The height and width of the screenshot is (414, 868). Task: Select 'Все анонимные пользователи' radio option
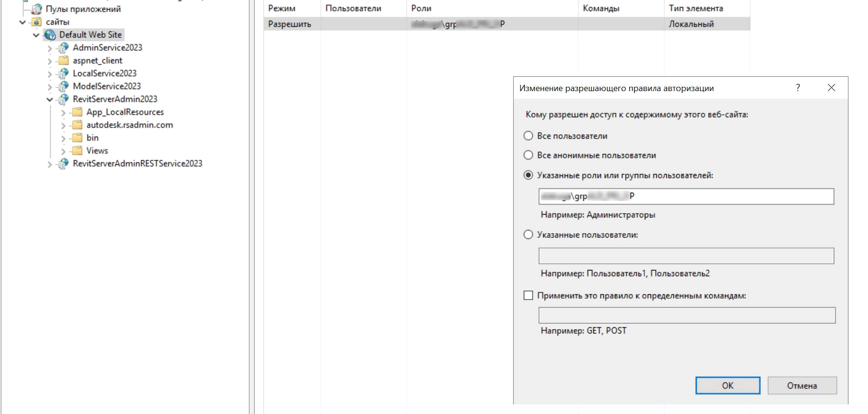coord(528,155)
